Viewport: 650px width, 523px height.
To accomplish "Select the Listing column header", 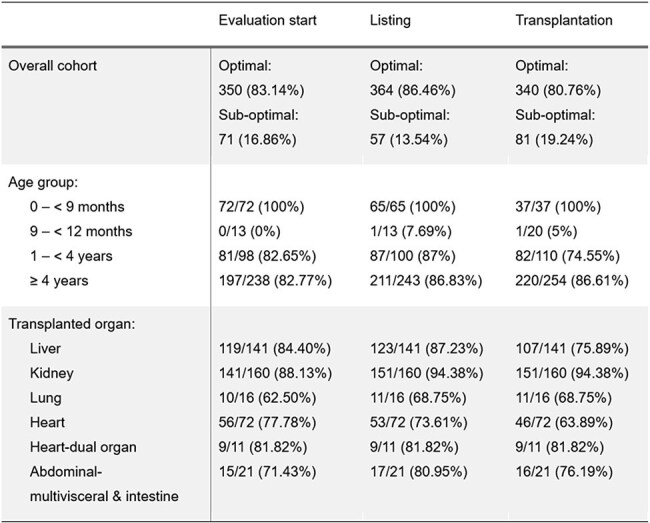I will [x=390, y=20].
